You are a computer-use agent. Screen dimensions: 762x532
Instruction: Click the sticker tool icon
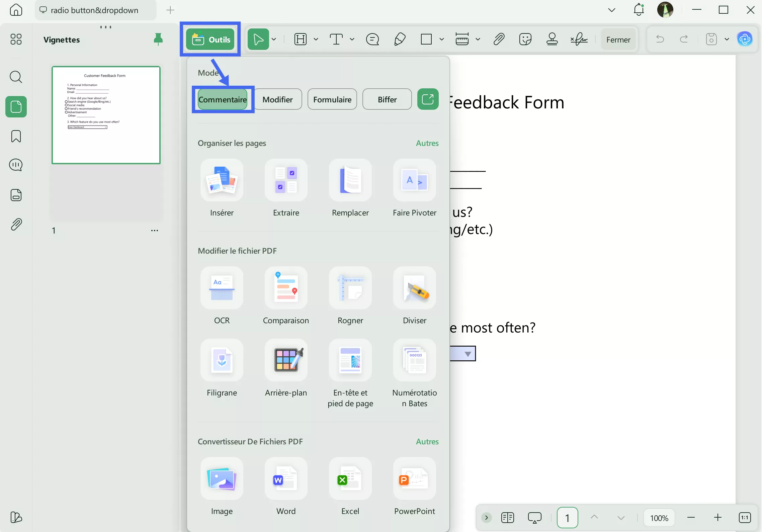[525, 39]
